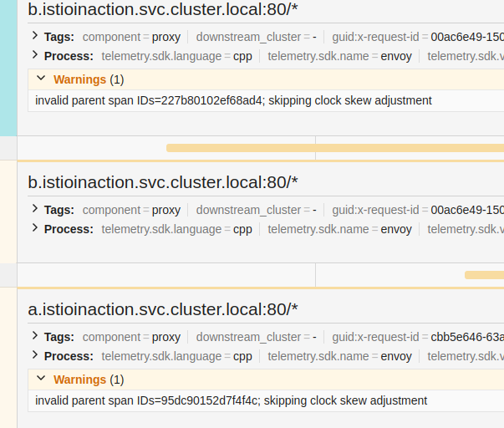
Task: Click downstream_cluster tag in second span
Action: [256, 210]
